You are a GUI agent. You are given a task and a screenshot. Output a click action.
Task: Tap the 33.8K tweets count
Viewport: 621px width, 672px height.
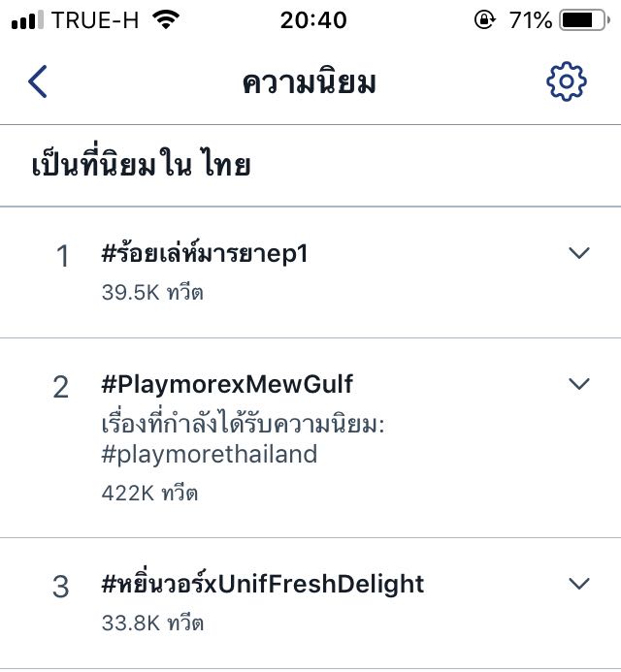click(x=152, y=623)
